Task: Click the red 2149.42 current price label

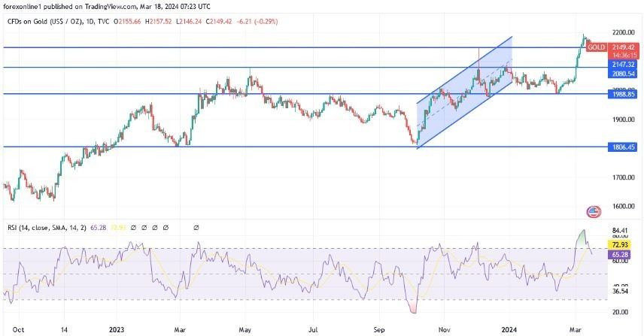Action: coord(624,47)
